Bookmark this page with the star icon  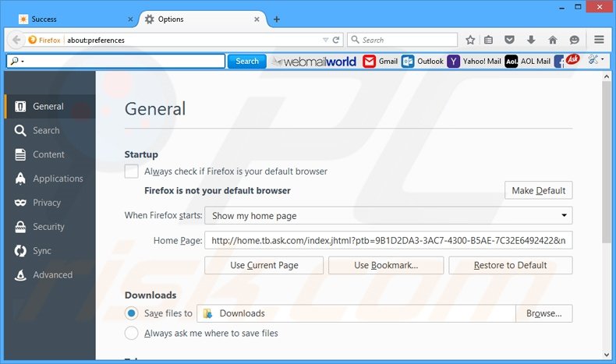pos(470,40)
